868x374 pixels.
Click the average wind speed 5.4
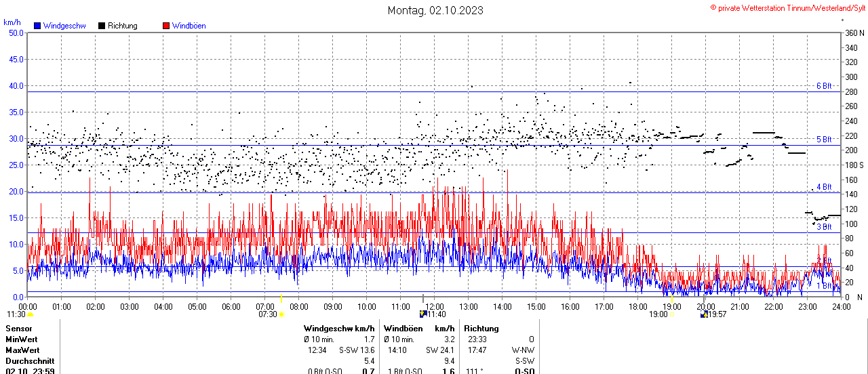(369, 360)
